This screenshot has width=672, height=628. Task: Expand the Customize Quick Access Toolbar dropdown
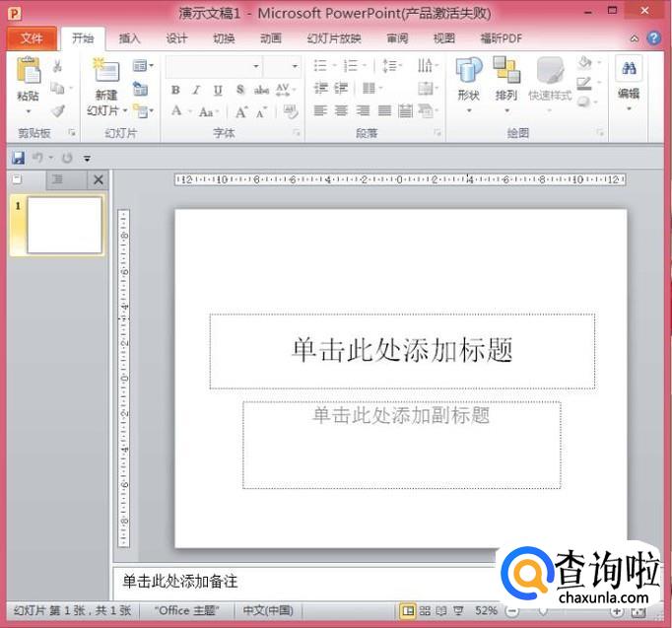tap(87, 158)
